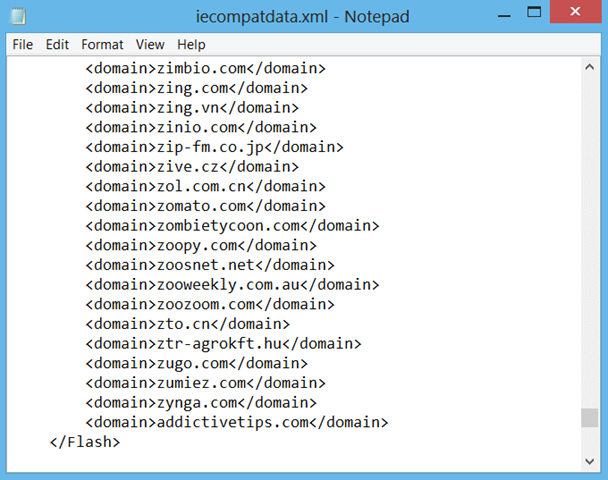
Task: Click the line containing zimbio.com
Action: (x=206, y=68)
